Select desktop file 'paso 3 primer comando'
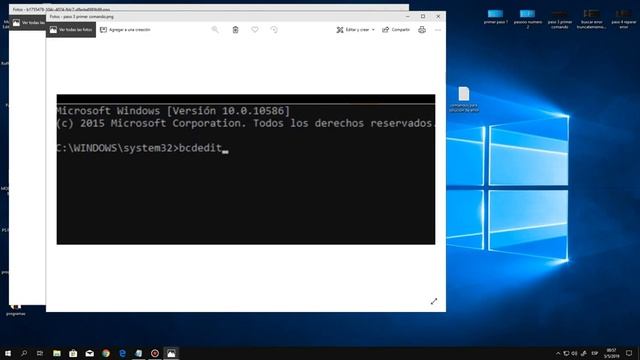Screen dimensions: 640x360 point(560,19)
